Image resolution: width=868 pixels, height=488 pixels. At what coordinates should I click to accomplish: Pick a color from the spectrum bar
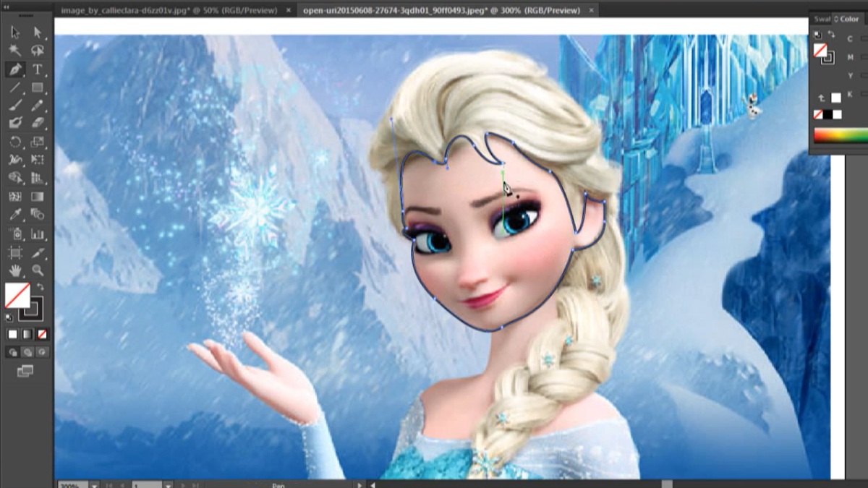tap(841, 135)
